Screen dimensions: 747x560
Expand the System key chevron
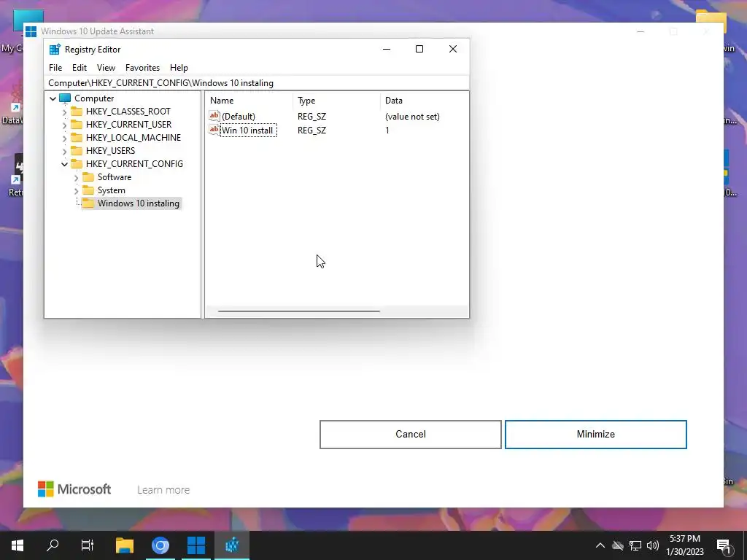tap(76, 190)
